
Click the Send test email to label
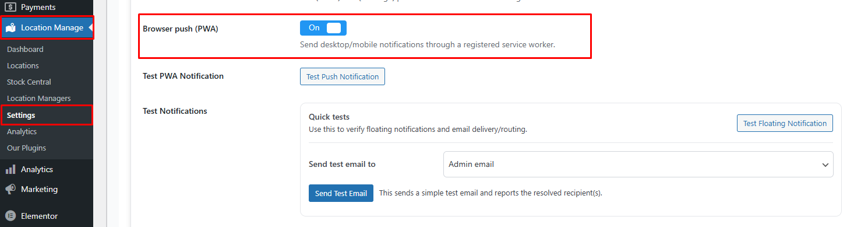(342, 164)
